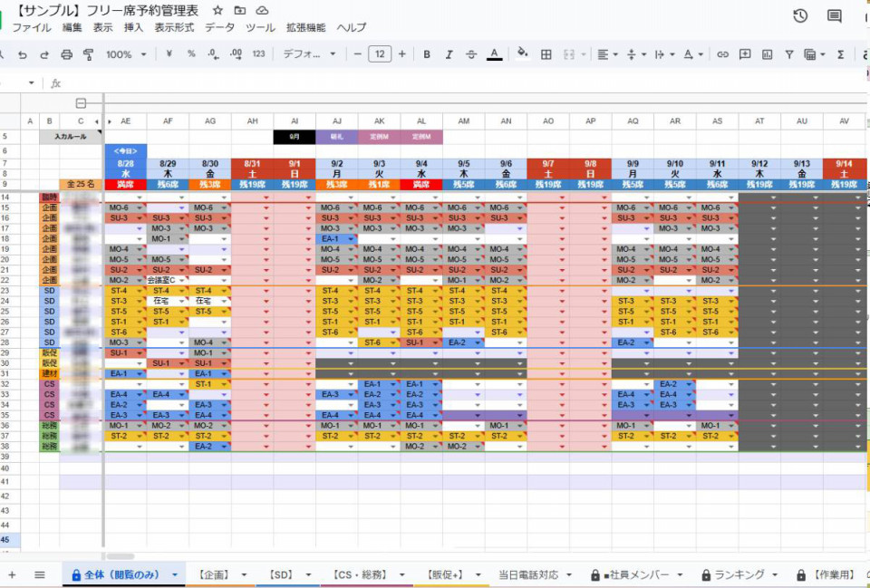Decrease decimal places

(214, 53)
